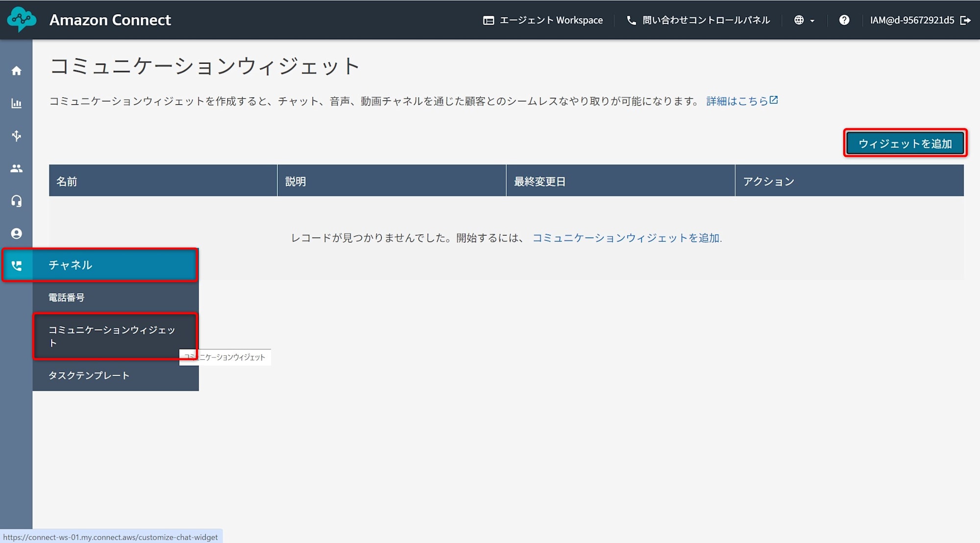Click the アクション column header

tap(849, 181)
